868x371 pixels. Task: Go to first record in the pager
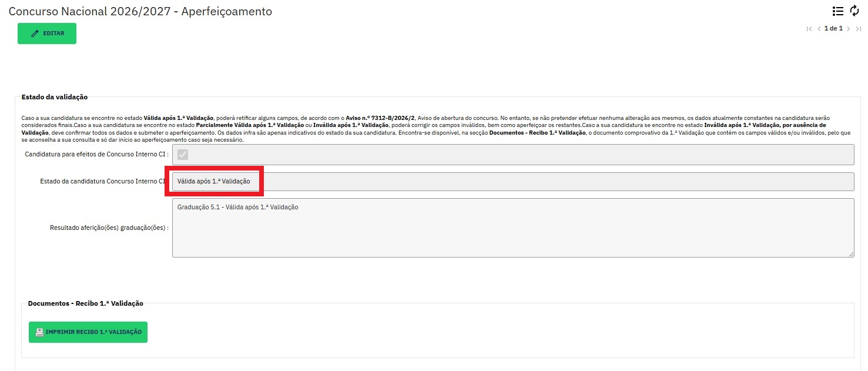(x=809, y=29)
